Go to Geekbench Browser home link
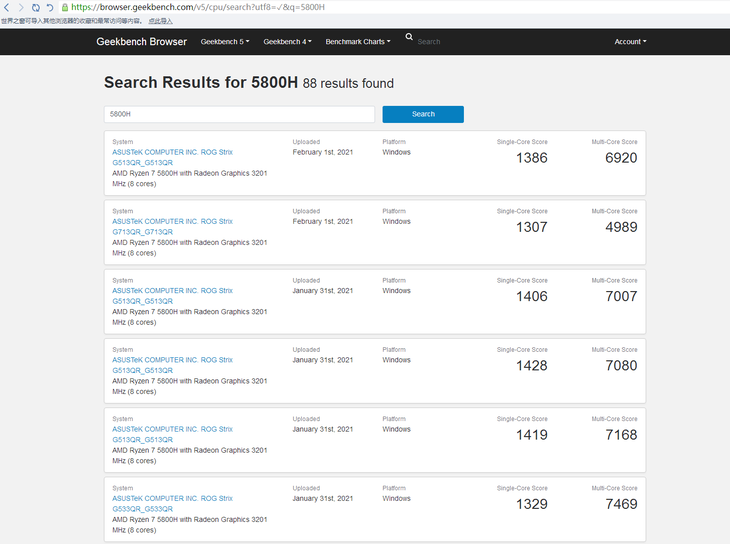This screenshot has height=544, width=730. tap(141, 42)
